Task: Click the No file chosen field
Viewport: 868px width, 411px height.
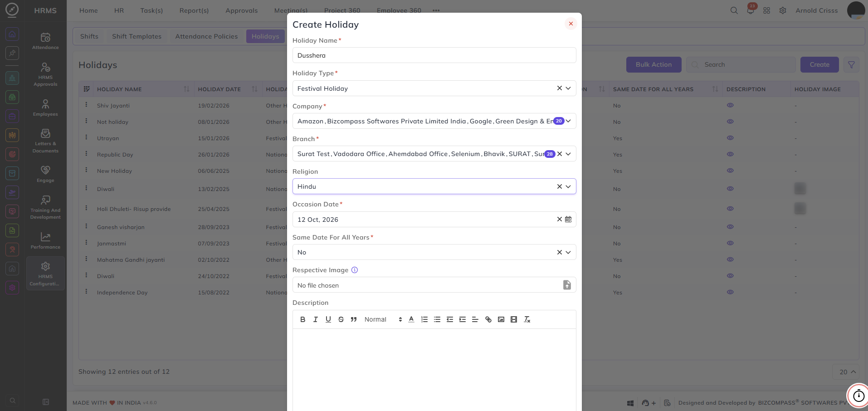Action: [434, 285]
